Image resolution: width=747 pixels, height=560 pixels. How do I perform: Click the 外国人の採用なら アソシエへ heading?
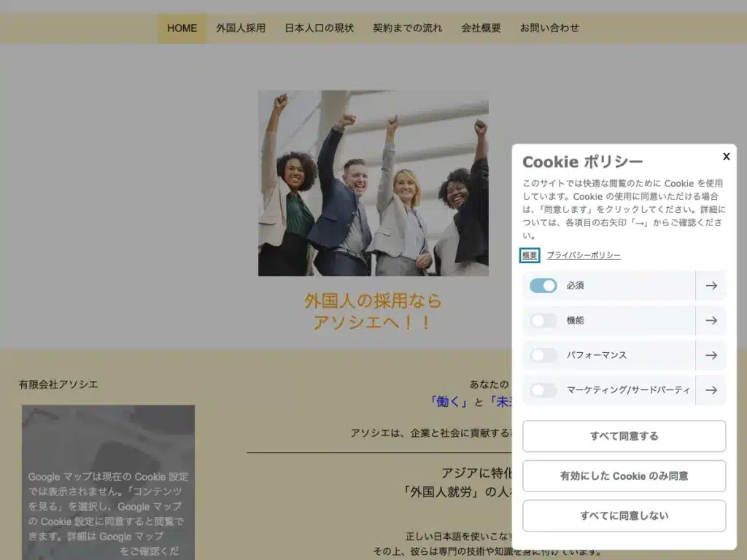373,311
